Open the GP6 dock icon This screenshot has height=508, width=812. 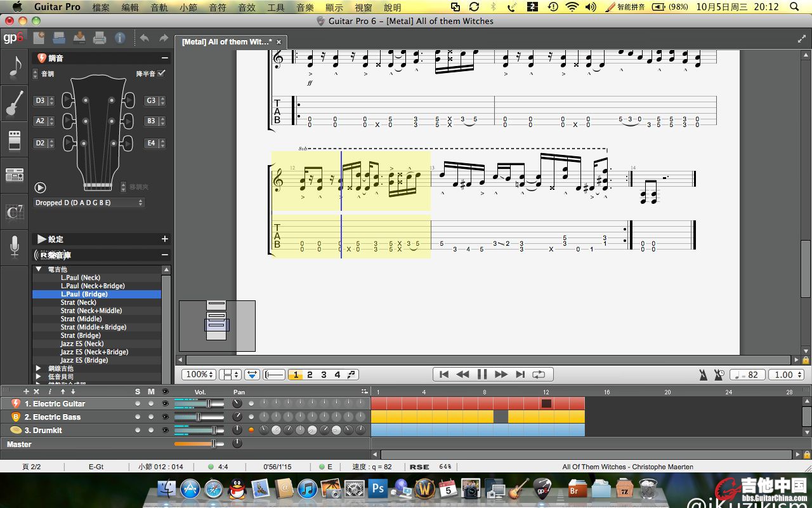tap(542, 489)
